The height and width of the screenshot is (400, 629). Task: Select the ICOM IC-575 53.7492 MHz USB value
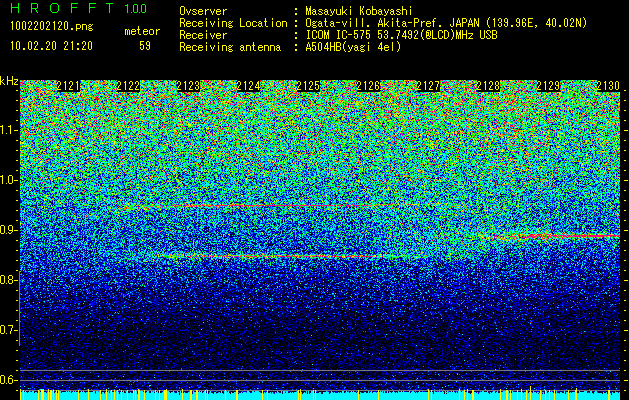point(401,35)
